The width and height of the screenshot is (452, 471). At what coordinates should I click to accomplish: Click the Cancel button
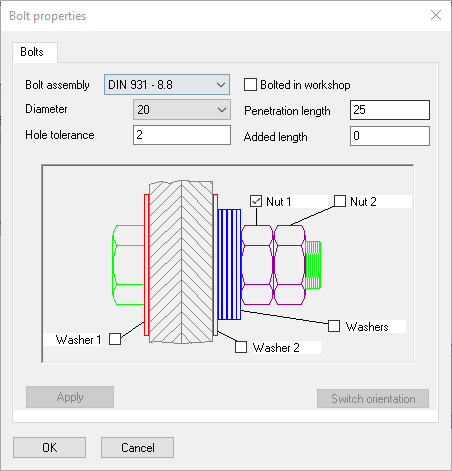click(137, 447)
